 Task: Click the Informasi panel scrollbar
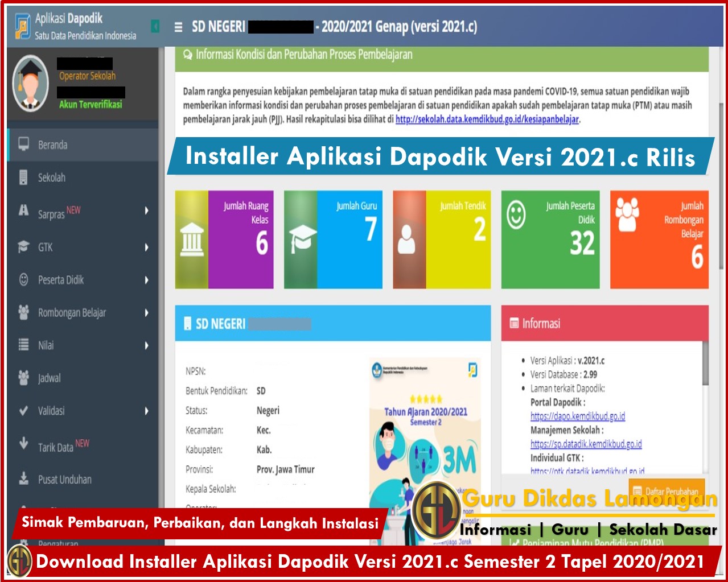[x=706, y=364]
